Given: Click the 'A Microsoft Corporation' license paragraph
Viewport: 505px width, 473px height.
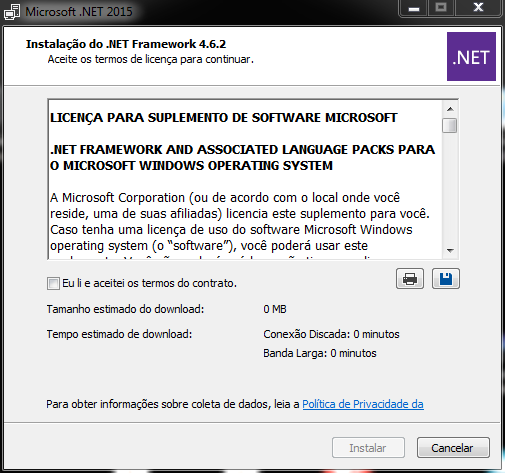Looking at the screenshot, I should (240, 222).
